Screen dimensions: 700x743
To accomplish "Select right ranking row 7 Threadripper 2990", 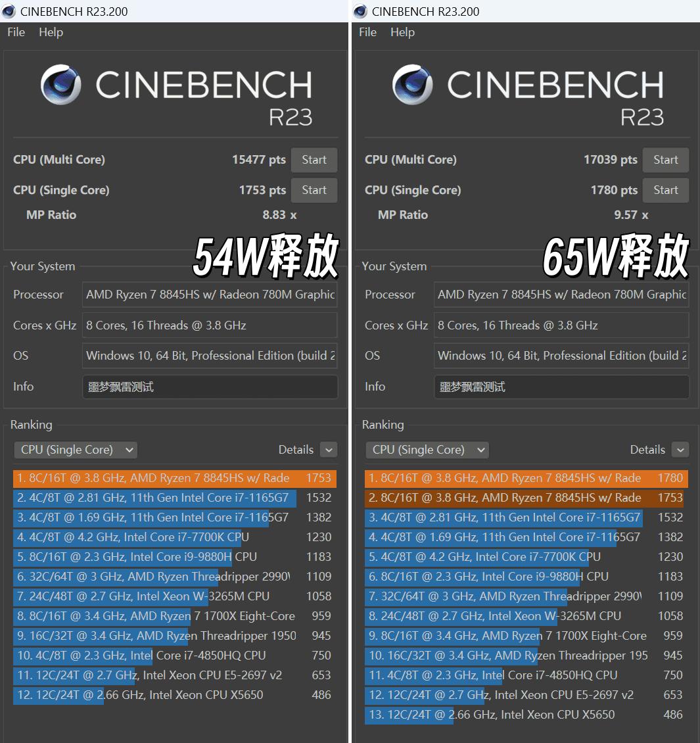I will point(526,596).
